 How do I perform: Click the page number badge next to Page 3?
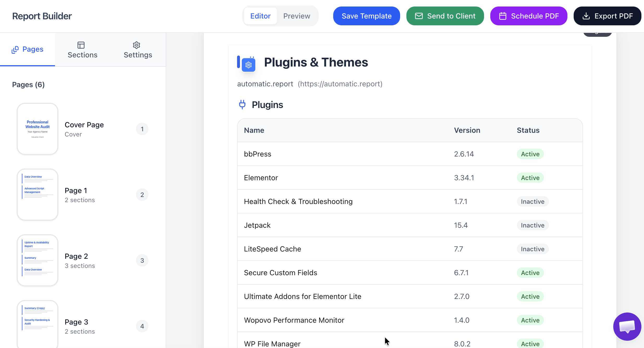pyautogui.click(x=142, y=326)
